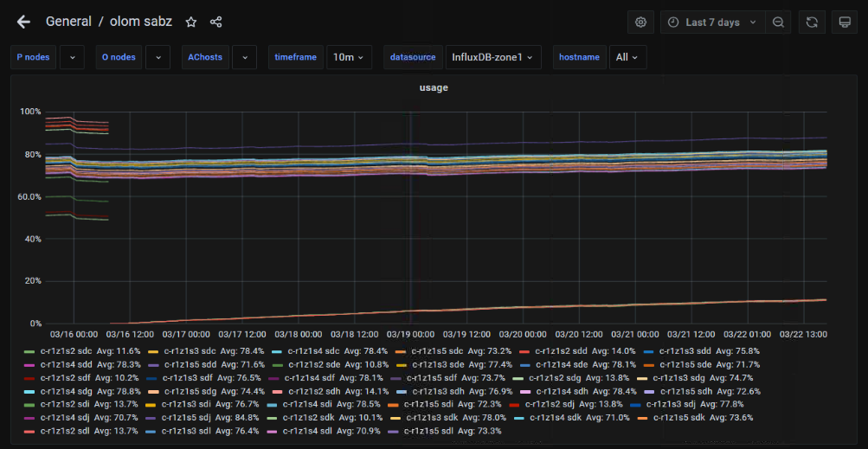Change the InfluxDB-zone1 datasource

pos(492,57)
